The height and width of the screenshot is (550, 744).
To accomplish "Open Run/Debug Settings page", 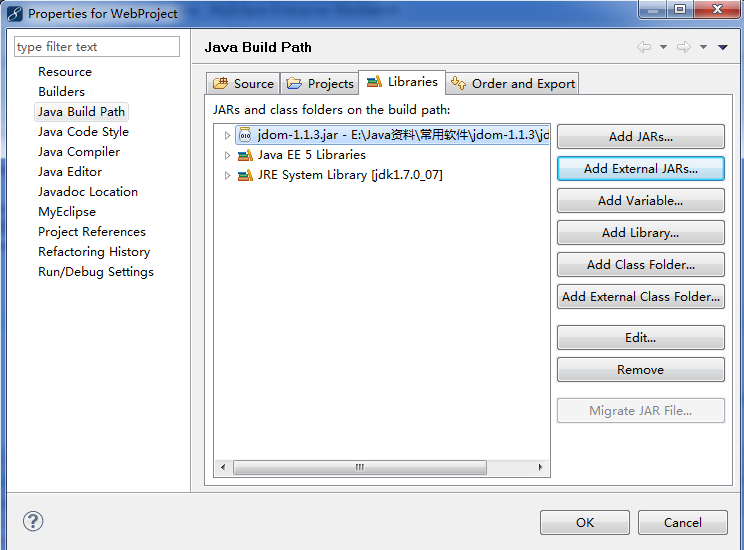I will pyautogui.click(x=96, y=272).
